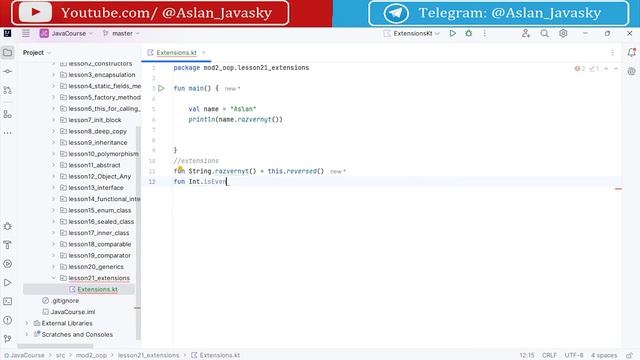Image resolution: width=640 pixels, height=360 pixels.
Task: Select JavaCourse.iml file
Action: tap(73, 312)
